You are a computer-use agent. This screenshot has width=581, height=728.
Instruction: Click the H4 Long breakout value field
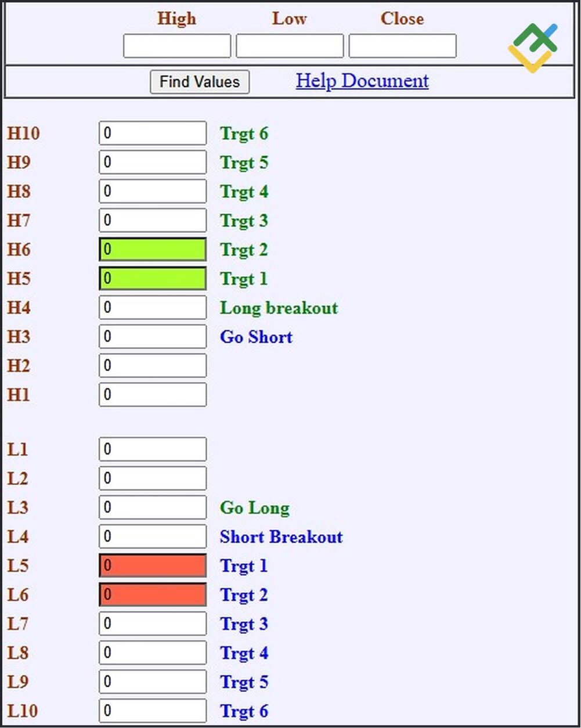click(153, 307)
